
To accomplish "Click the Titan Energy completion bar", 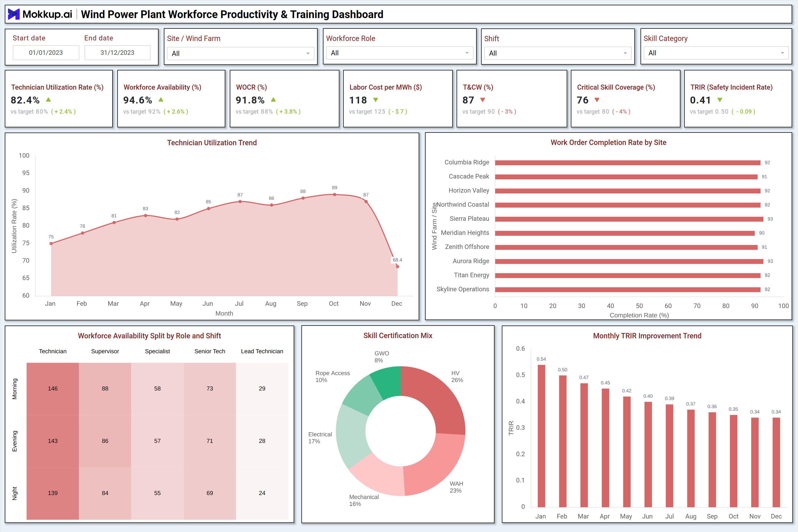I will [x=628, y=276].
